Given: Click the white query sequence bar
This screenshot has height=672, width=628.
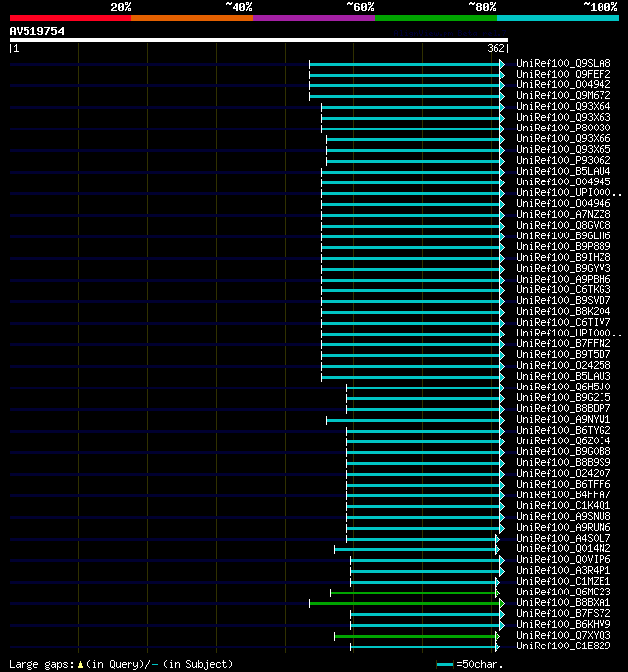Looking at the screenshot, I should coord(259,40).
